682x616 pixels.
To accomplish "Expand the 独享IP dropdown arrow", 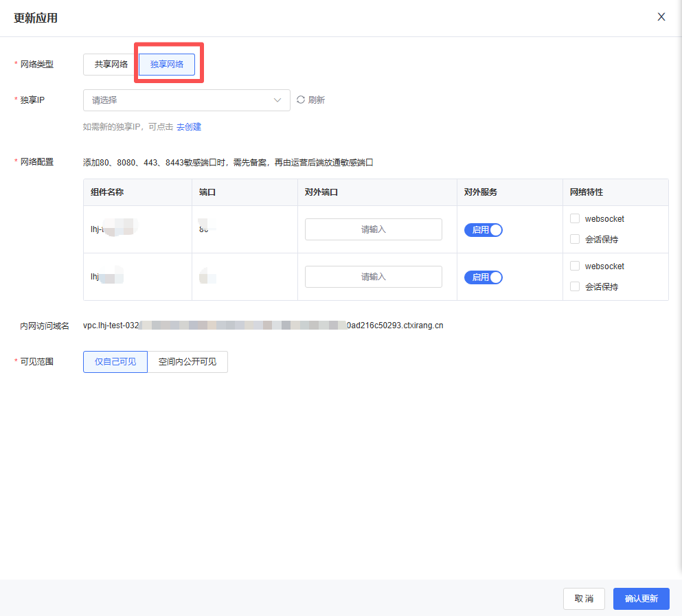I will tap(277, 100).
